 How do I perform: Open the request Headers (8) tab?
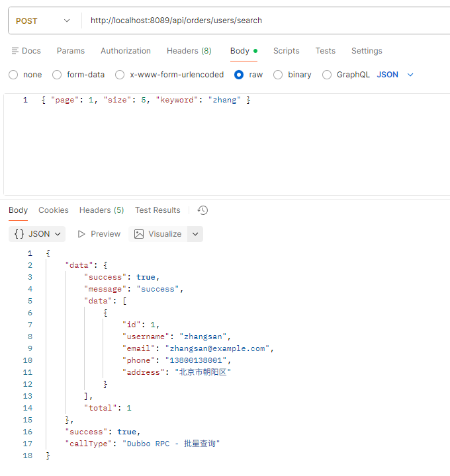189,51
